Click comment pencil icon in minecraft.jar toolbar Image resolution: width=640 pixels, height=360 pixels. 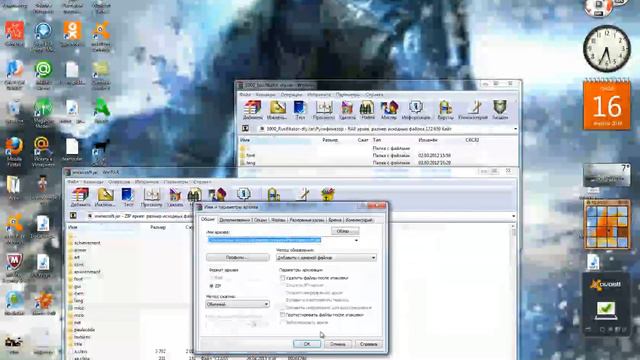[303, 194]
